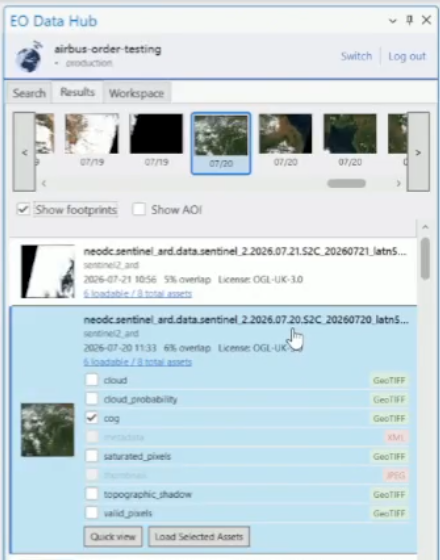Uncheck the cog asset checkbox
The height and width of the screenshot is (560, 440).
[x=92, y=418]
